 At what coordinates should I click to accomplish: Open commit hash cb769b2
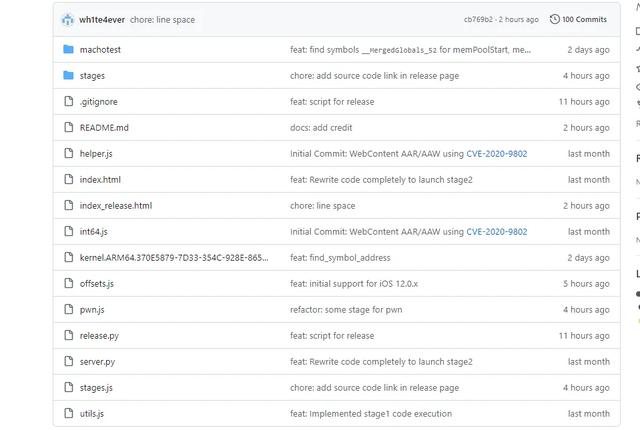click(x=478, y=19)
